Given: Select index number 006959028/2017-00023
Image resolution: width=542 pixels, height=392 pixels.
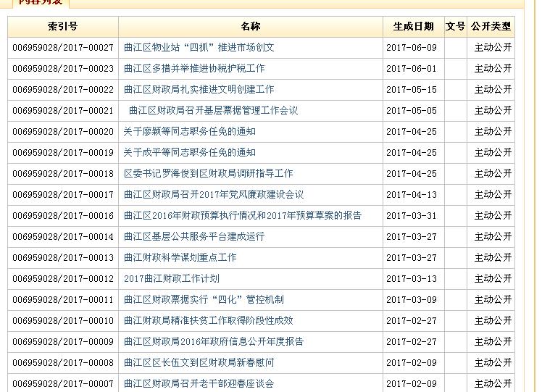Looking at the screenshot, I should 63,69.
